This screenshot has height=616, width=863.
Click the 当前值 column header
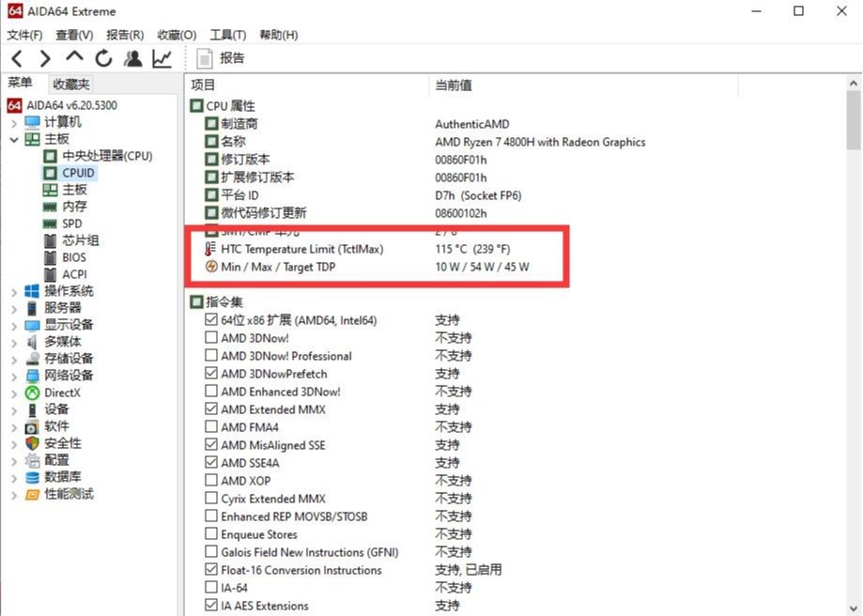[x=454, y=85]
